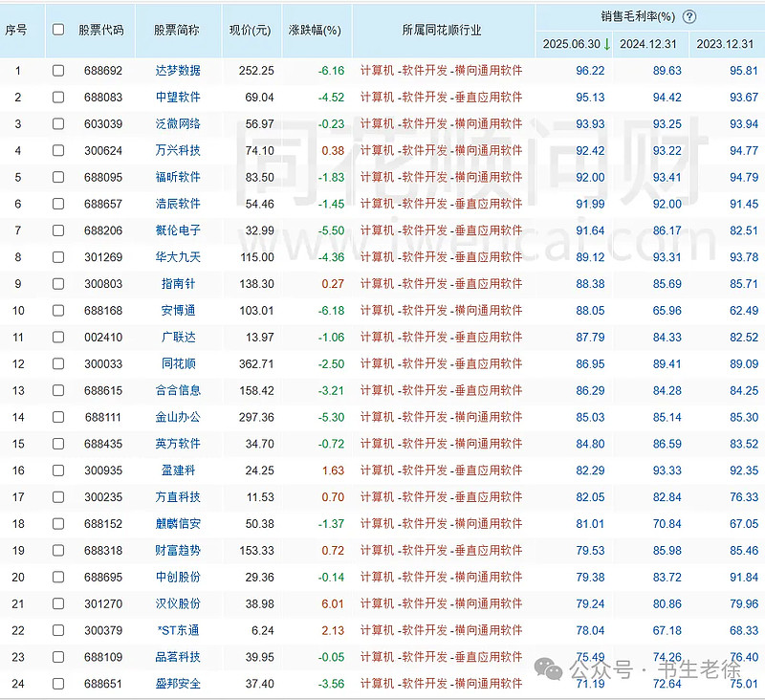The height and width of the screenshot is (700, 765).
Task: Open stock link 英方软件
Action: (x=178, y=444)
